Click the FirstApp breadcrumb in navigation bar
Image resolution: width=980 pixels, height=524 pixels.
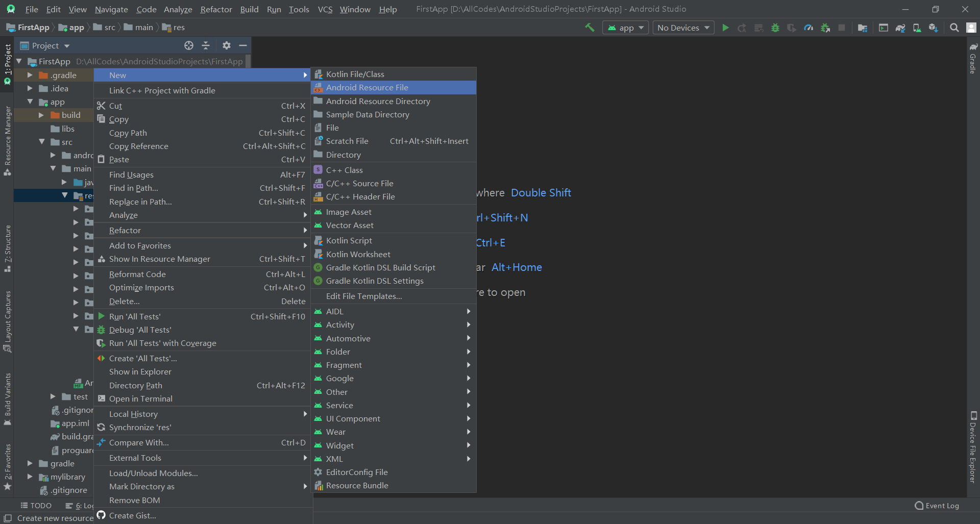click(x=28, y=28)
